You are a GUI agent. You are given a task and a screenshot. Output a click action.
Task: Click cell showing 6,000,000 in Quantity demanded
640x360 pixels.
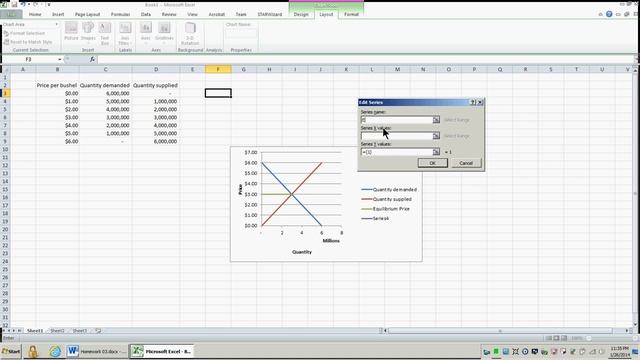coord(105,93)
